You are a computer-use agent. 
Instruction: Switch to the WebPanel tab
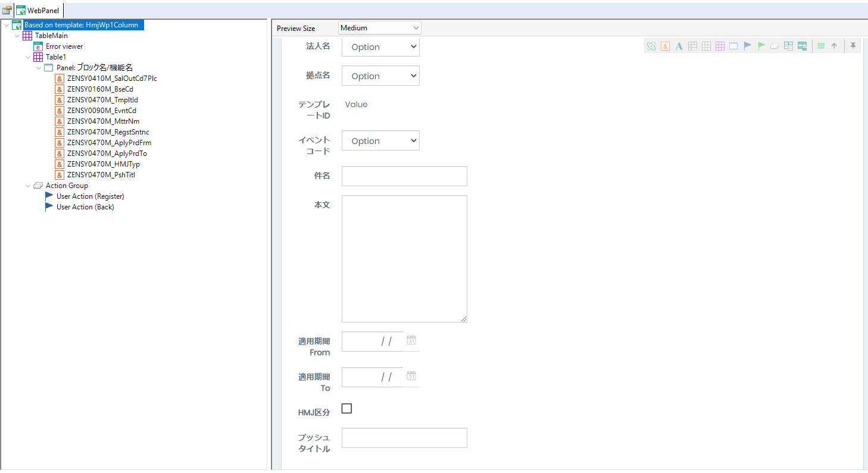click(x=39, y=10)
